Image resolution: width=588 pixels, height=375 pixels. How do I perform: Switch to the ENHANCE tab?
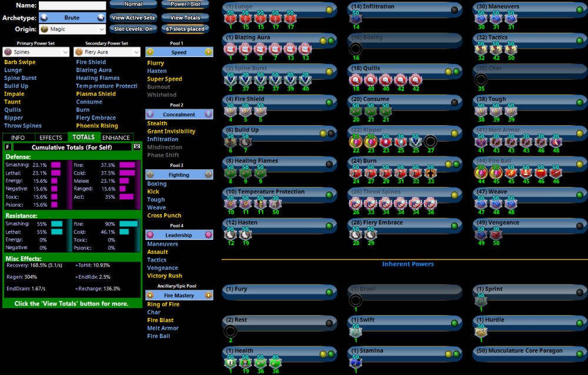116,138
